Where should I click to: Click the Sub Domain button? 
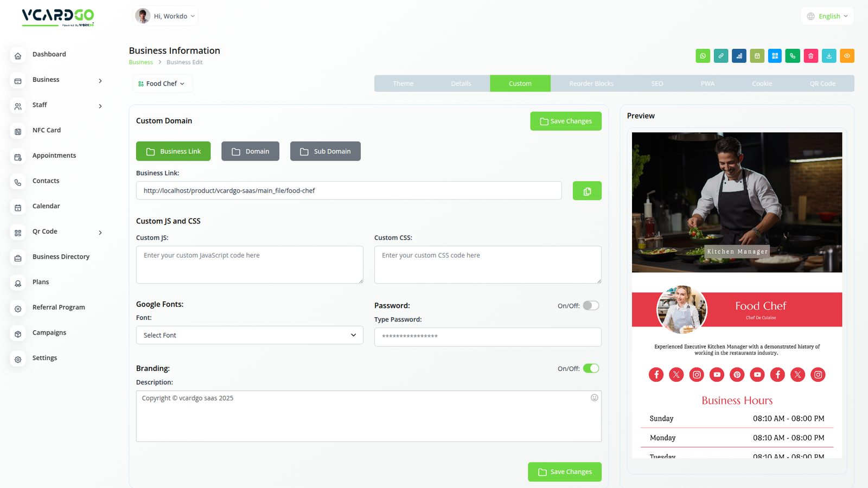(x=325, y=151)
